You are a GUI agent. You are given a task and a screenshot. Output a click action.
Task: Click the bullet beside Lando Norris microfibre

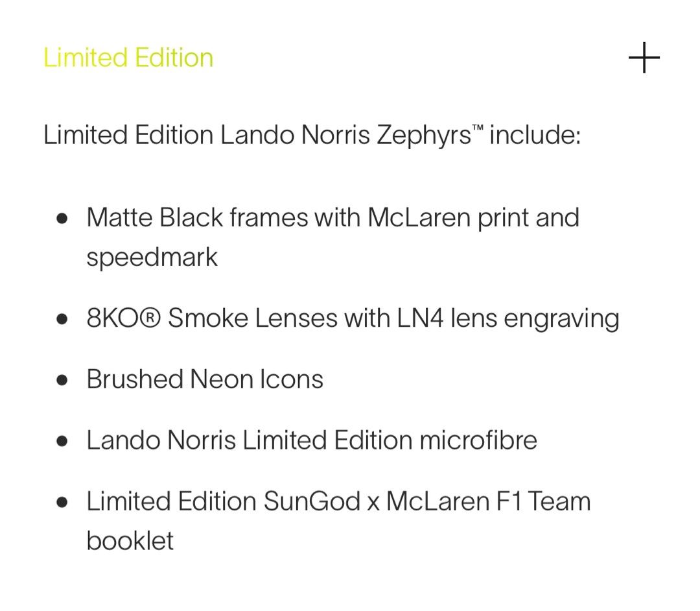(x=62, y=439)
